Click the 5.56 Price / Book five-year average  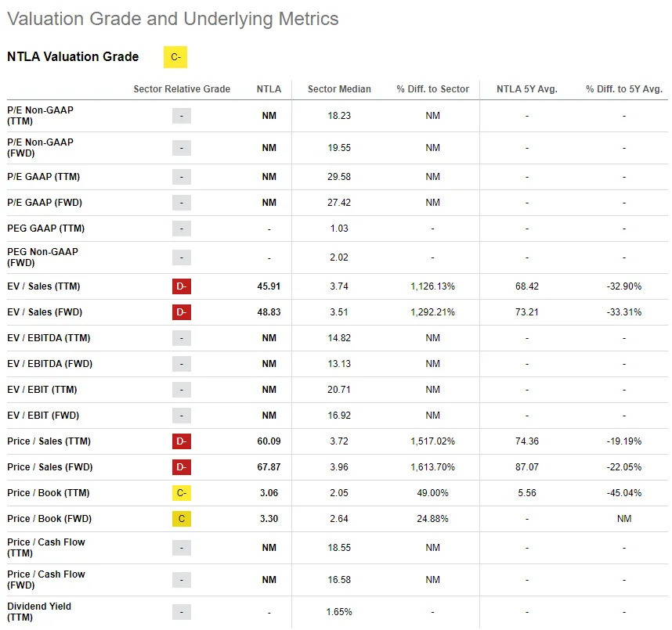click(x=527, y=493)
